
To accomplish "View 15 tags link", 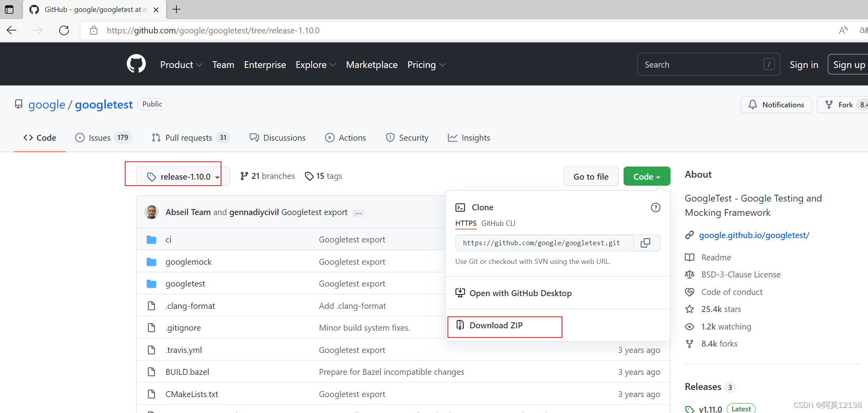I will tap(324, 176).
